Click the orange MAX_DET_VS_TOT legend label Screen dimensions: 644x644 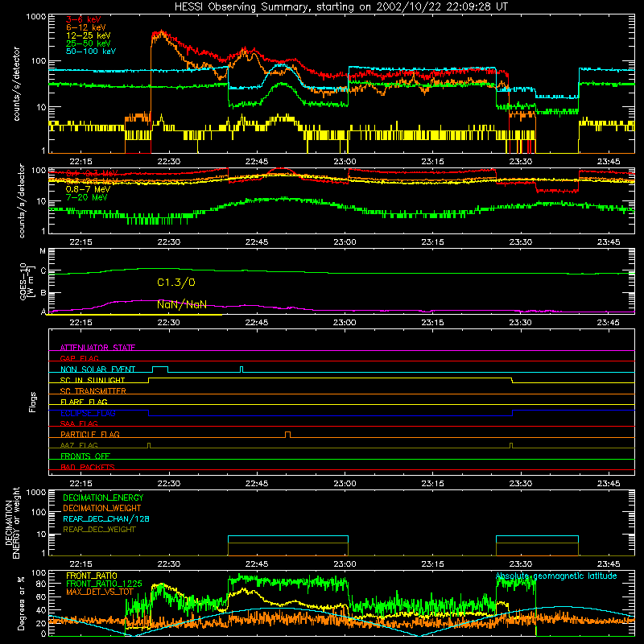click(100, 592)
